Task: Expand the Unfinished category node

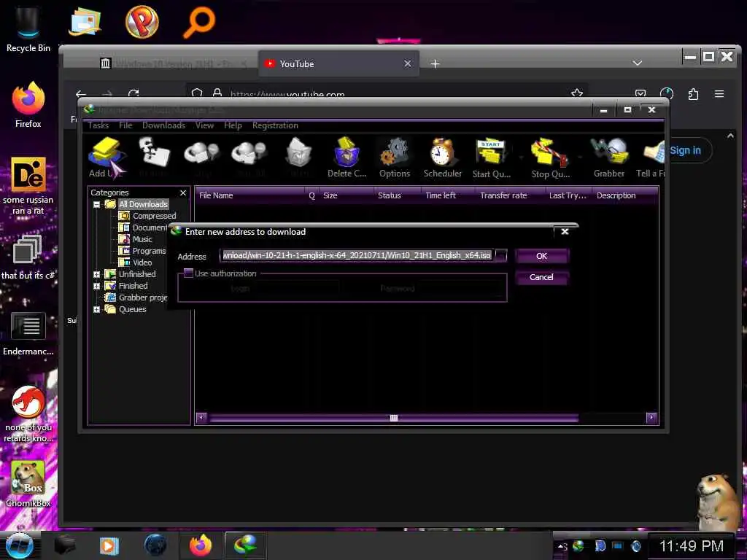Action: (x=97, y=274)
